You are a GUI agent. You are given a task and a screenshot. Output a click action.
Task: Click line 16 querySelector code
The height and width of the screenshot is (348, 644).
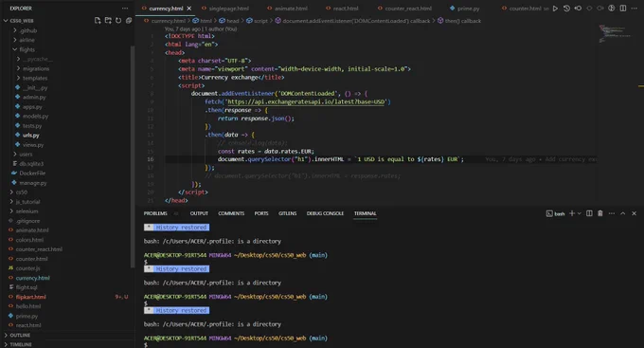pyautogui.click(x=341, y=159)
